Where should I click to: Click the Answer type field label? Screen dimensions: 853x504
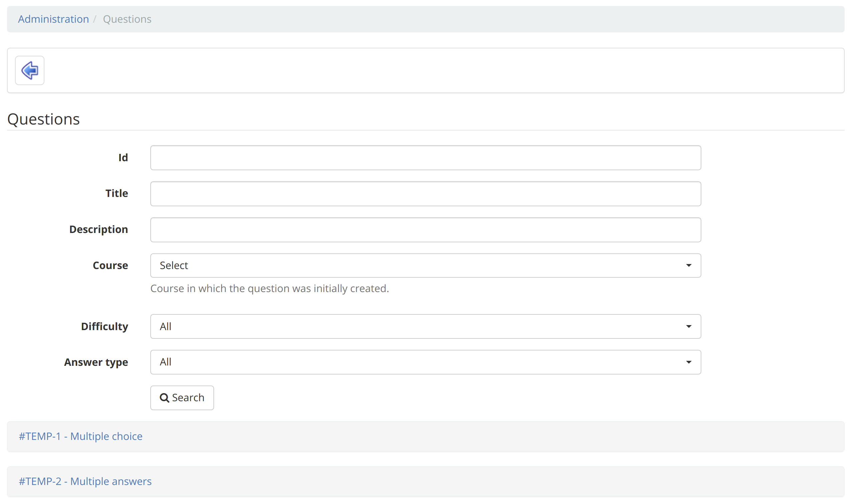pos(96,362)
